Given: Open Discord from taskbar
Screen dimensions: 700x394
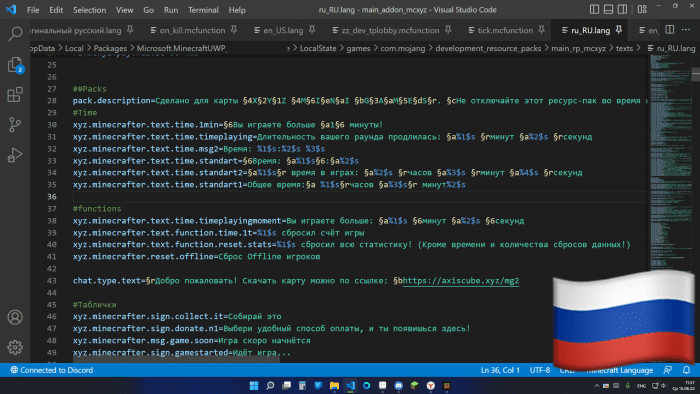Looking at the screenshot, I should [x=399, y=386].
